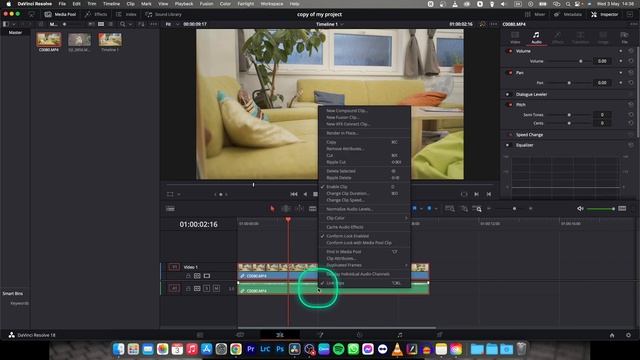Enable the Dialogue Leveler toggle
The image size is (640, 360).
coord(508,94)
